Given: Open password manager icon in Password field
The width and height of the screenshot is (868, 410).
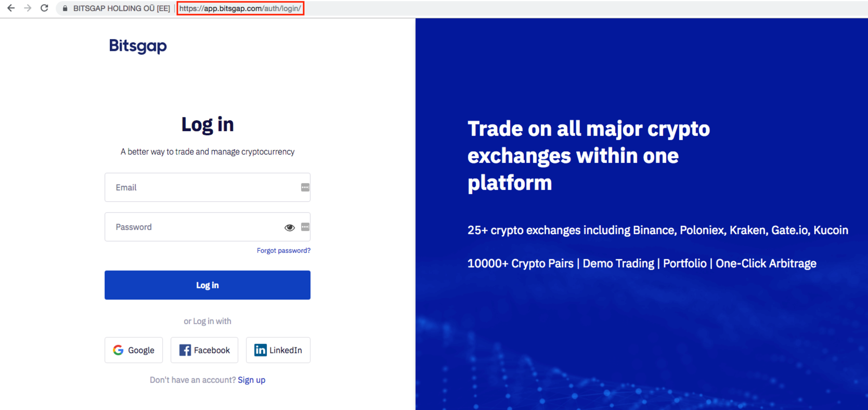Looking at the screenshot, I should point(305,227).
